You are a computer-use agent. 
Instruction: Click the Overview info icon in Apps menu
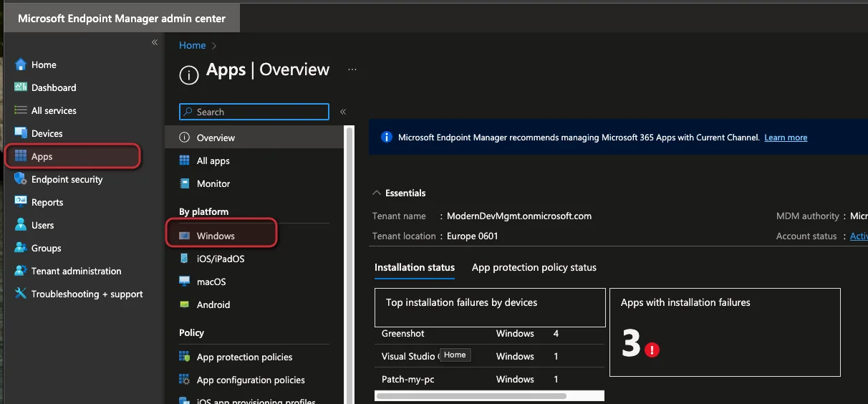[185, 138]
